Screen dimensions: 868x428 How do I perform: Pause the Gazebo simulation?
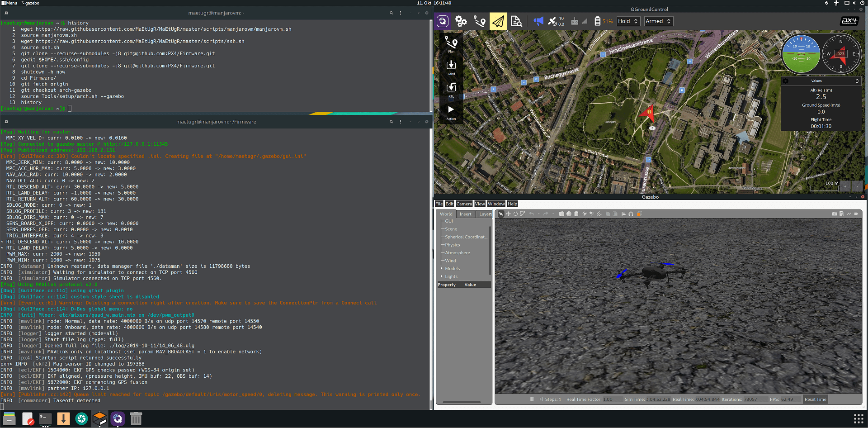click(532, 399)
